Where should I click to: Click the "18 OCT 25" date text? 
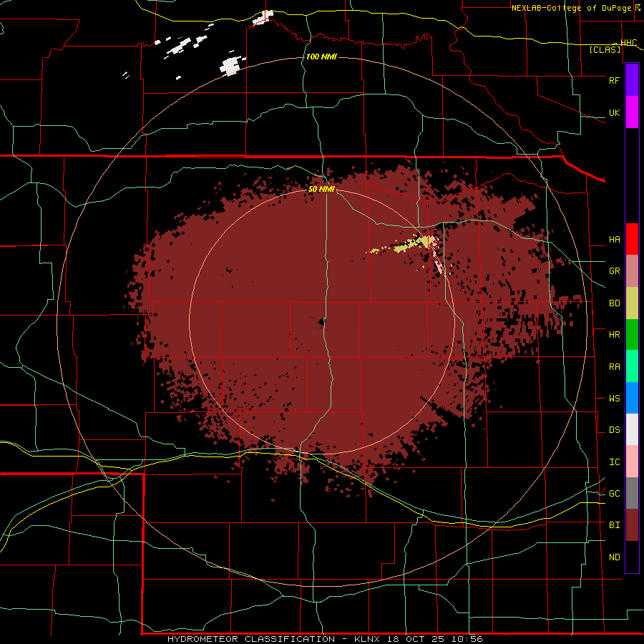coord(417,639)
